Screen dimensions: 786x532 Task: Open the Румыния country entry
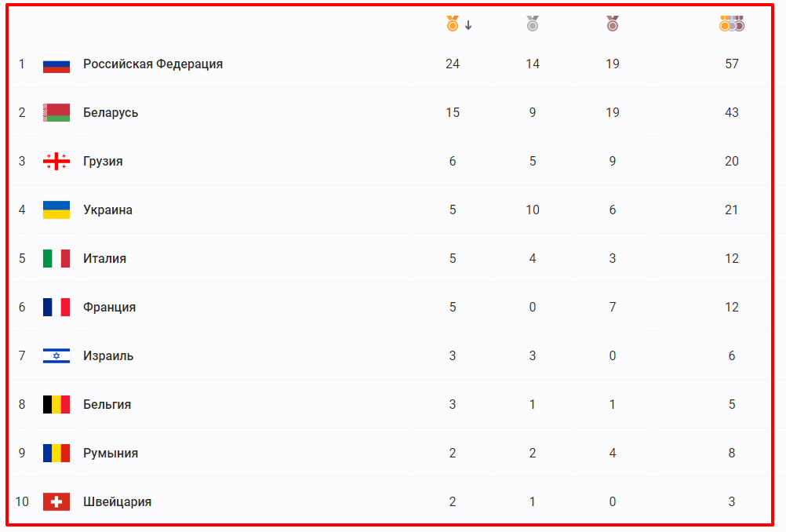(111, 454)
